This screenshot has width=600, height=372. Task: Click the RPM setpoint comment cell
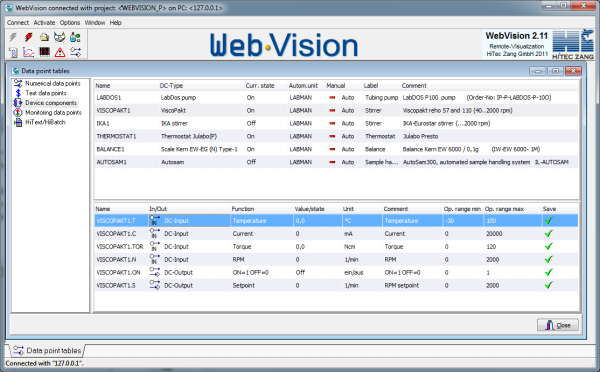pyautogui.click(x=402, y=285)
